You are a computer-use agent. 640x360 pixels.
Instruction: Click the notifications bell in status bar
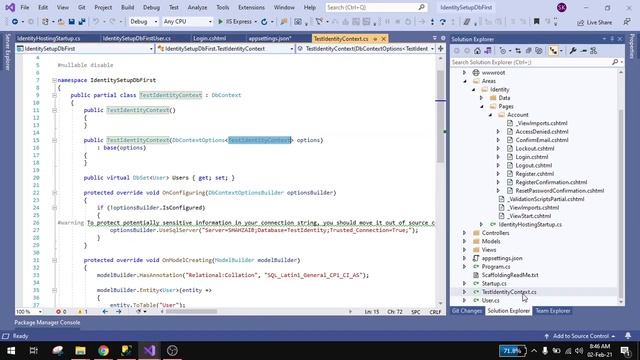pyautogui.click(x=628, y=336)
